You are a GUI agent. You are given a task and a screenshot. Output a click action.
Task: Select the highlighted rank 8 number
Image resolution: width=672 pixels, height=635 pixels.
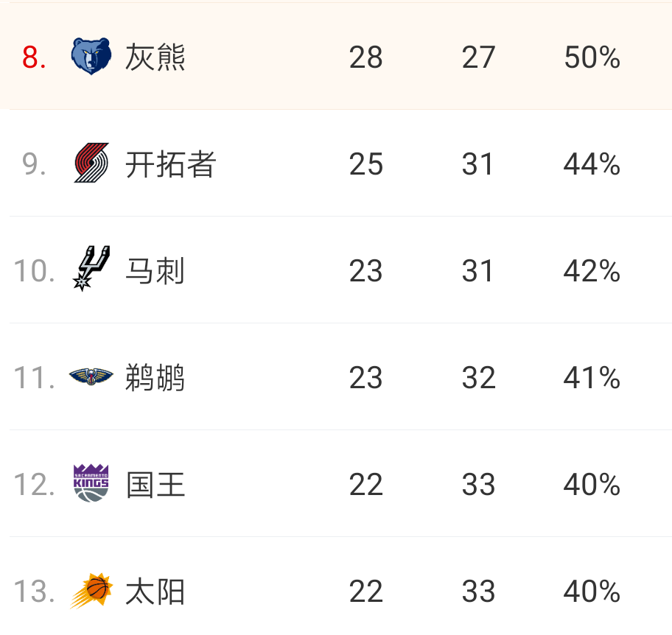34,57
